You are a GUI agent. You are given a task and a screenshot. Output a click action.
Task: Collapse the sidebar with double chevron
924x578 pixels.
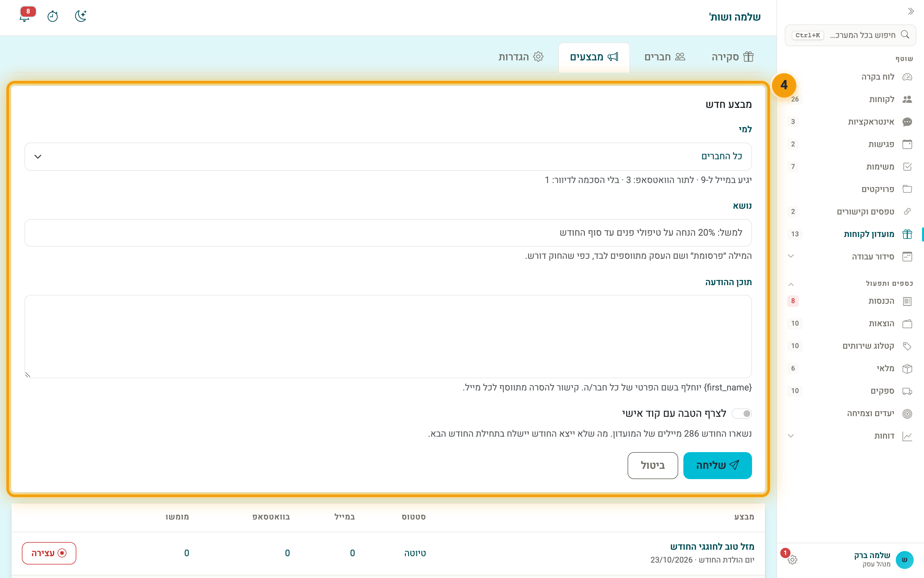[x=911, y=12]
